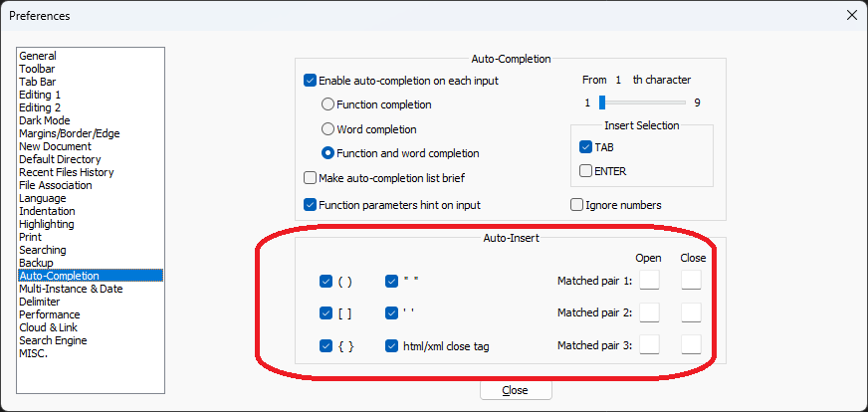This screenshot has width=868, height=412.
Task: Close the Preferences dialog window
Action: point(852,16)
